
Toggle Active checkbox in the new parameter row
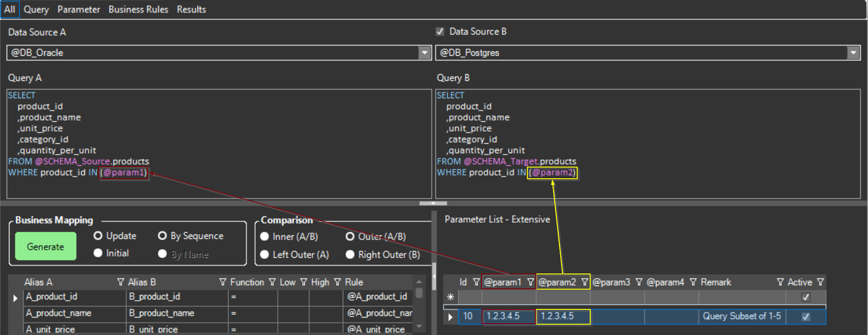tap(806, 297)
